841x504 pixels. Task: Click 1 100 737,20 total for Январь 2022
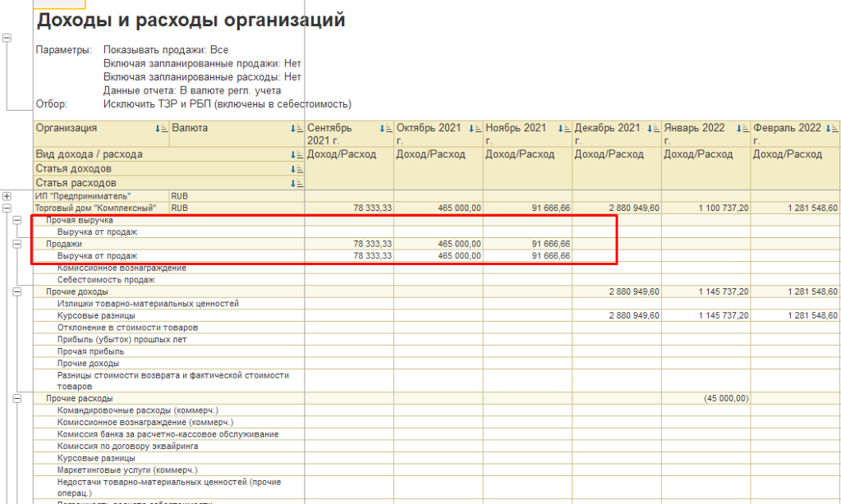723,208
